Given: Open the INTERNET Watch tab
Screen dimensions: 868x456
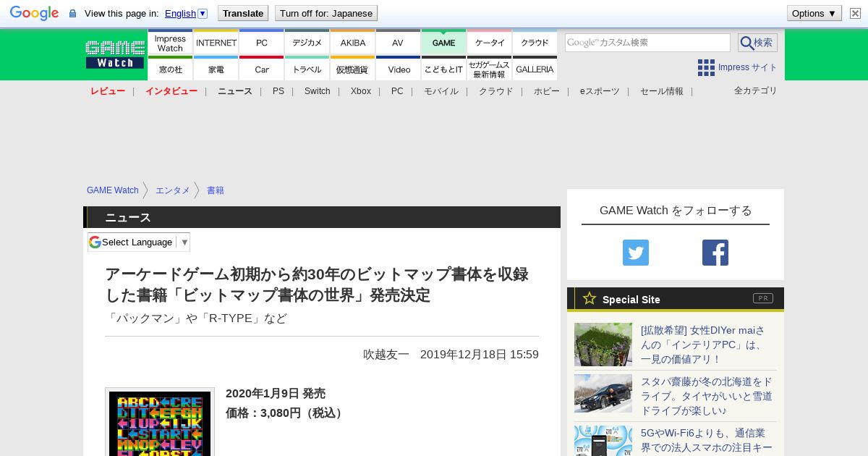Looking at the screenshot, I should tap(216, 43).
